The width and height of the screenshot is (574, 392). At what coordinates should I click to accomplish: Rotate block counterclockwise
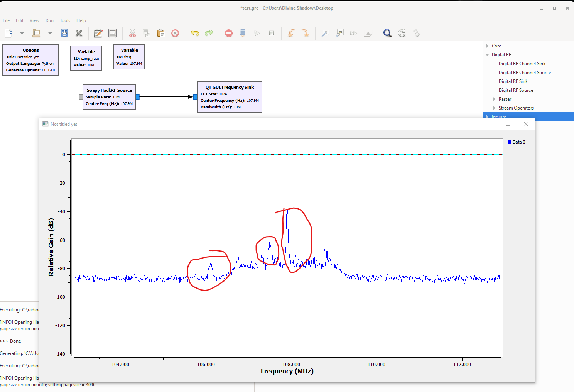coord(291,33)
